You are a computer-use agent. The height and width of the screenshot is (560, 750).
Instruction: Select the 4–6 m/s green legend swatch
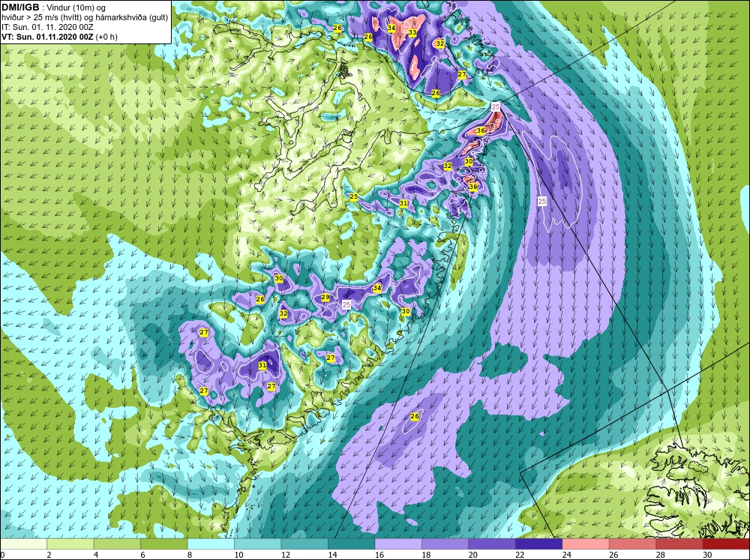pyautogui.click(x=117, y=544)
